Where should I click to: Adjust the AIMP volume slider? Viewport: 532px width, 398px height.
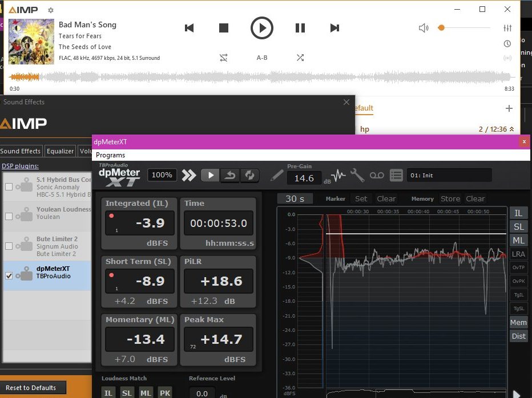(x=465, y=28)
